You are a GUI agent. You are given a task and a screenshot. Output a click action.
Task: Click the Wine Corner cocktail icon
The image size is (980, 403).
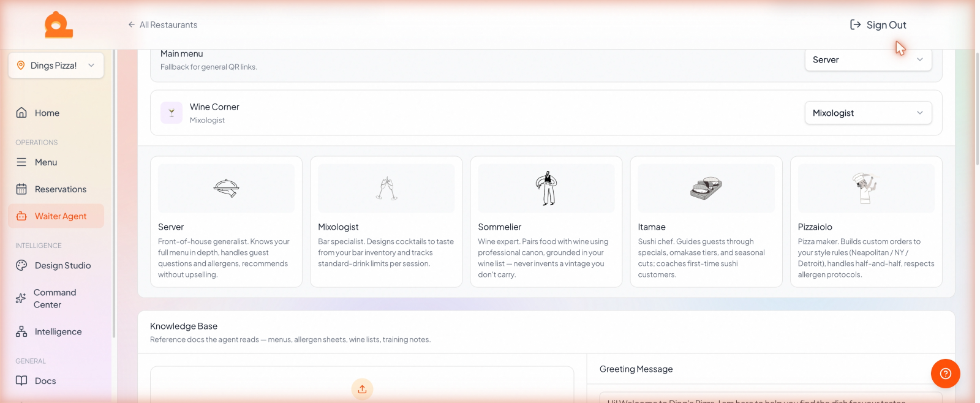(171, 113)
